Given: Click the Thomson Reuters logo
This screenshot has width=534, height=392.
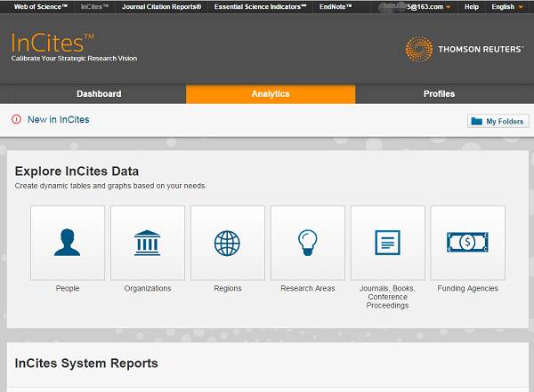Looking at the screenshot, I should (x=464, y=50).
